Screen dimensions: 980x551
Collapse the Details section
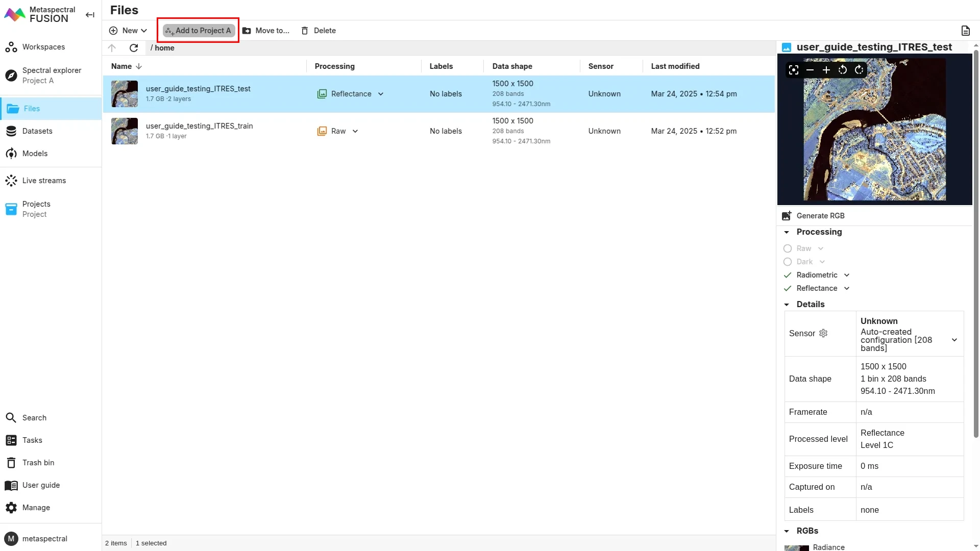click(787, 305)
